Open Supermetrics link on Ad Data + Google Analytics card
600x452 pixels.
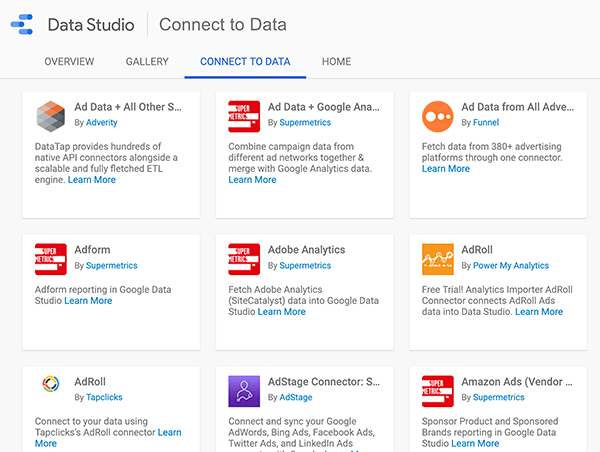click(305, 122)
